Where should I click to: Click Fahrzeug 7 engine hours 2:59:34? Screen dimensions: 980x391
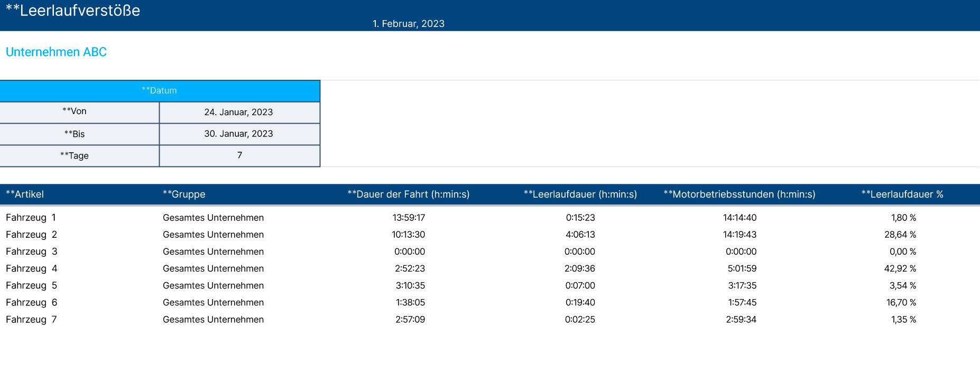point(741,320)
